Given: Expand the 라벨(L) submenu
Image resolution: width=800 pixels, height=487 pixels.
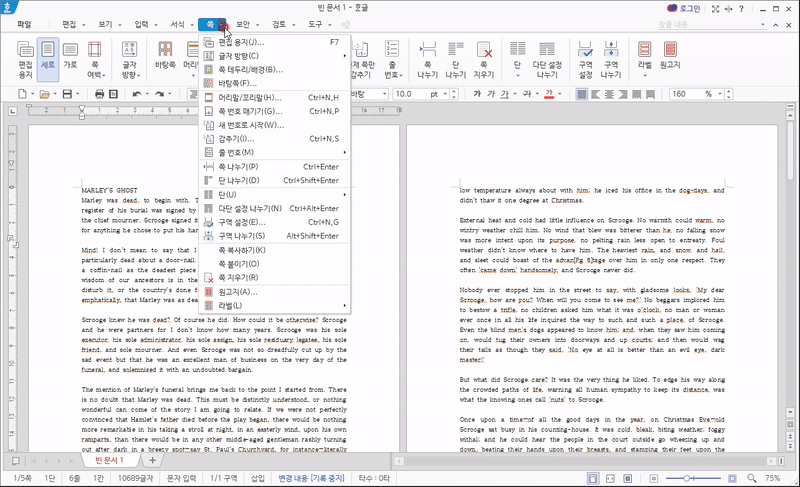Looking at the screenshot, I should coord(274,306).
